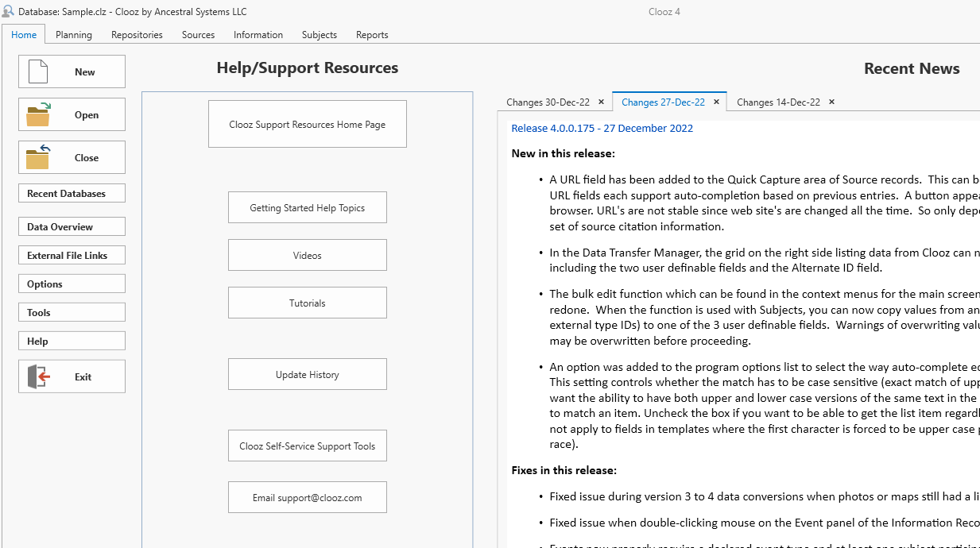The width and height of the screenshot is (980, 548).
Task: Click the New database button label
Action: point(85,71)
